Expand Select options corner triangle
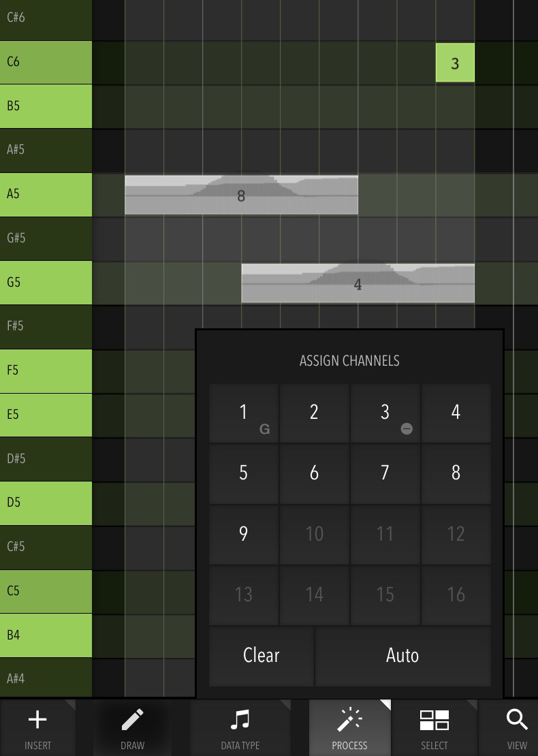This screenshot has height=756, width=538. (x=472, y=704)
